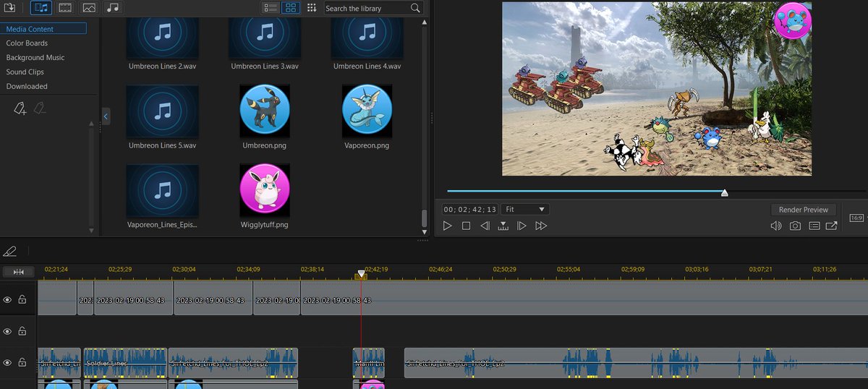Select the all-media filter icon
The width and height of the screenshot is (868, 389).
click(x=41, y=8)
